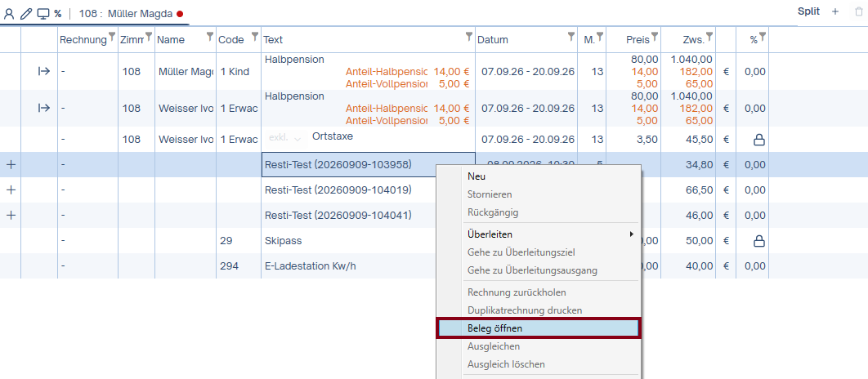Filter the Preis column
Screen dimensions: 868x379
[x=655, y=37]
